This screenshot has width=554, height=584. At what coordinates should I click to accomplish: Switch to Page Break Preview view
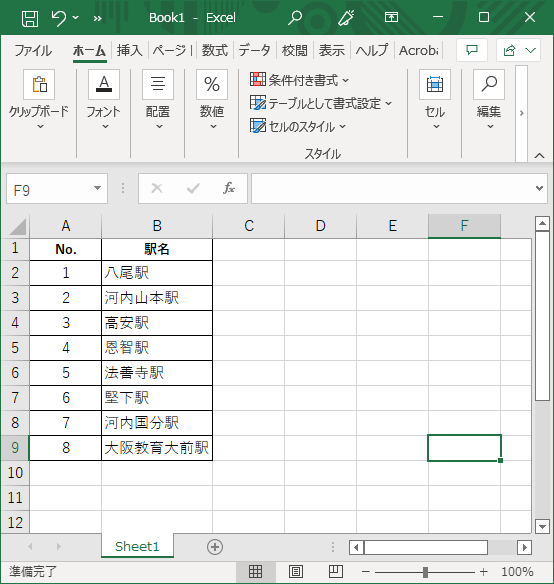[x=336, y=571]
